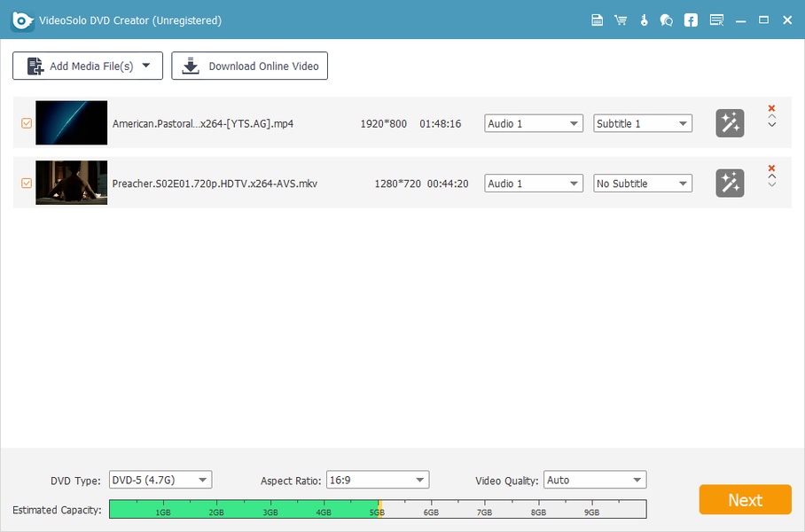Viewport: 805px width, 532px height.
Task: Click the save project icon in title bar
Action: click(x=598, y=20)
